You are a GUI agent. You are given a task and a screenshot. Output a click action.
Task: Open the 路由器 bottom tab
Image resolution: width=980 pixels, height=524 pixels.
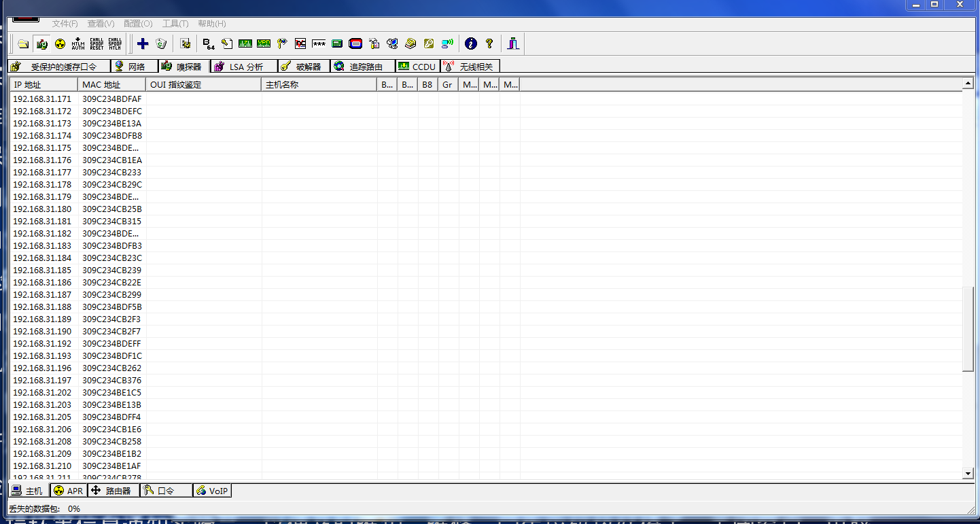coord(113,491)
